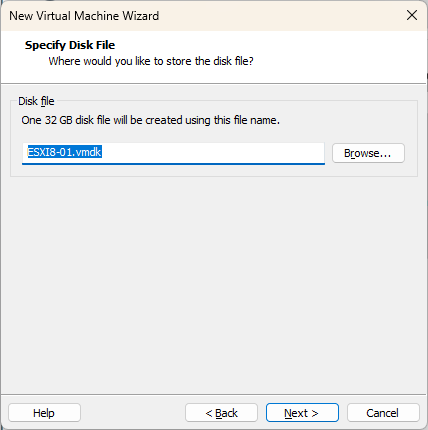The width and height of the screenshot is (428, 430).
Task: Open Help for this wizard page
Action: (x=44, y=413)
